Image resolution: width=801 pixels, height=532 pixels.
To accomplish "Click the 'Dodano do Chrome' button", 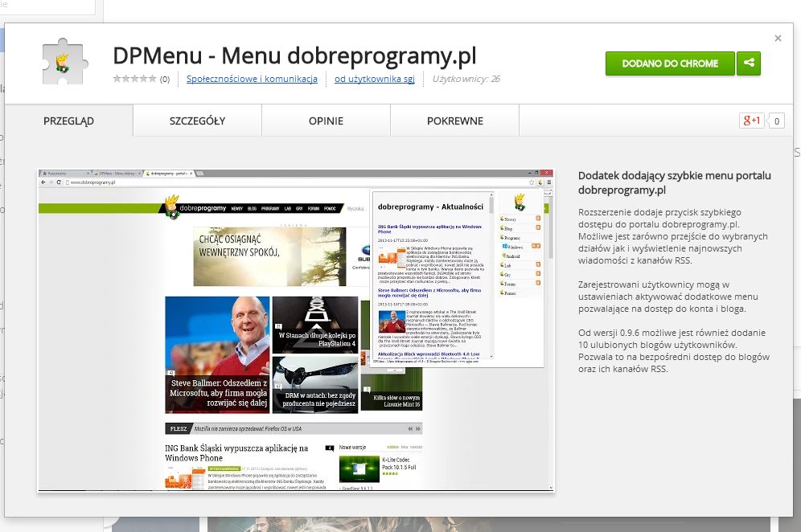I will pyautogui.click(x=670, y=63).
